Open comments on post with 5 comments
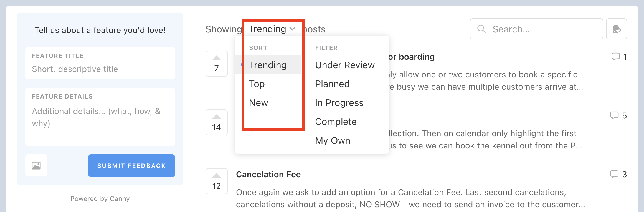This screenshot has height=212, width=644. [618, 115]
